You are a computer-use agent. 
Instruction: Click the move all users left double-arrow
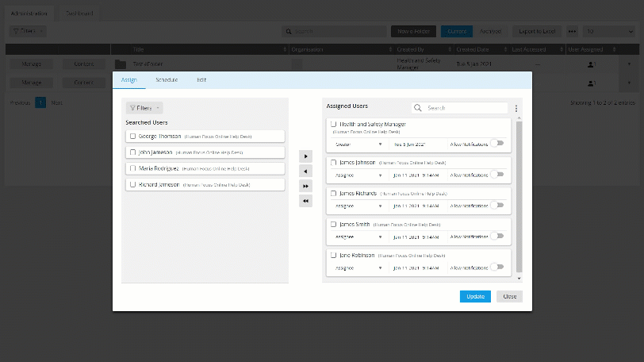306,201
